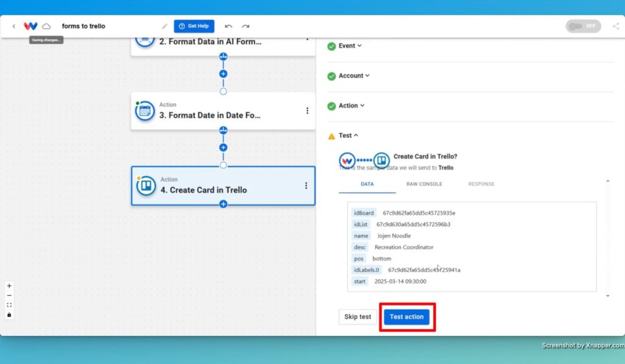The height and width of the screenshot is (364, 625).
Task: Click the Pabbly icon in the test header
Action: [347, 160]
